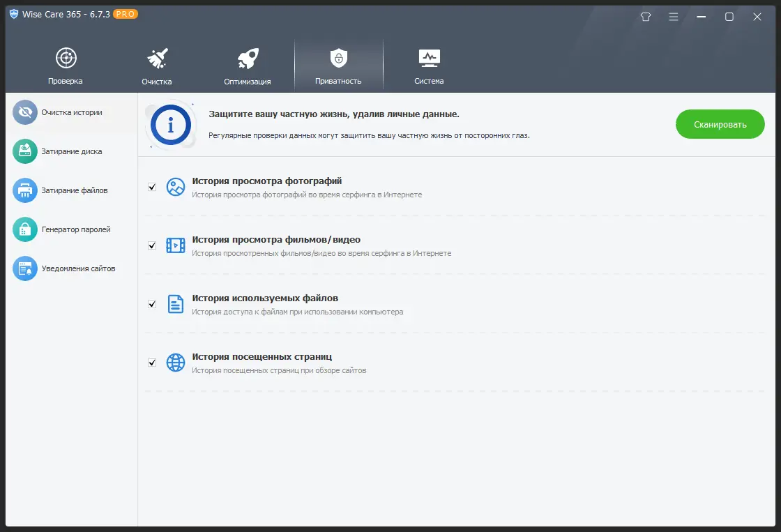The image size is (781, 532).
Task: Uncheck История посещенных страниц checkbox
Action: 152,363
